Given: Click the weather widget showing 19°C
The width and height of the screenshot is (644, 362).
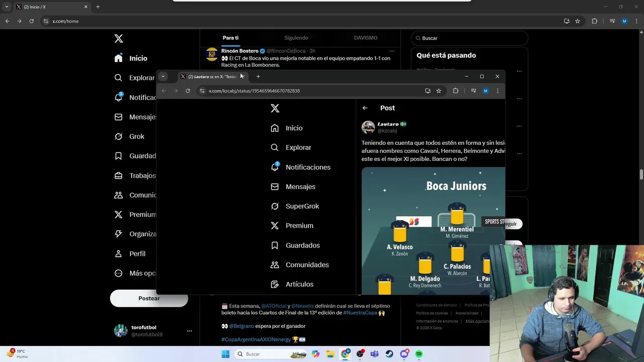Looking at the screenshot, I should [18, 353].
